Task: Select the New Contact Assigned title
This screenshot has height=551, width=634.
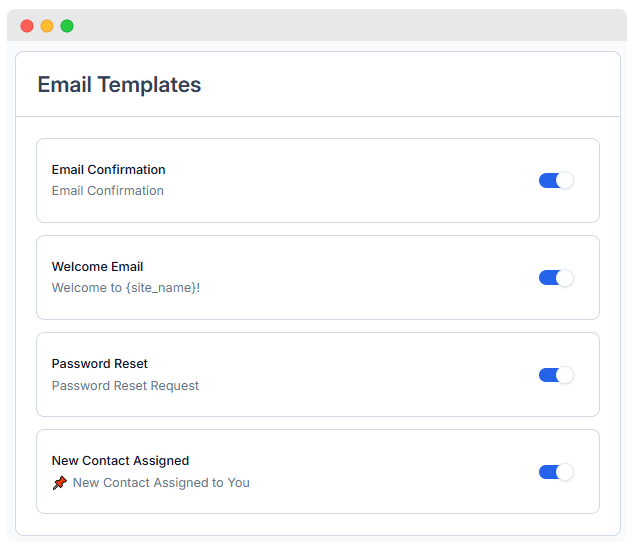Action: [120, 461]
